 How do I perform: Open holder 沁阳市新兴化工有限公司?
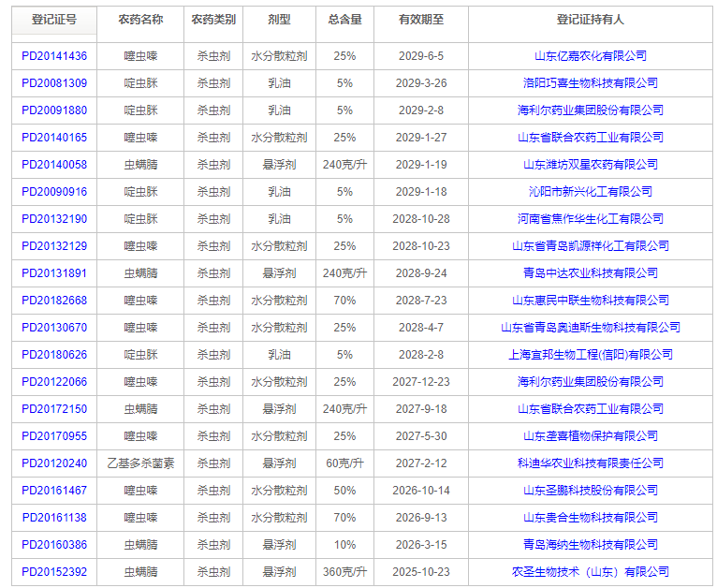tap(591, 192)
